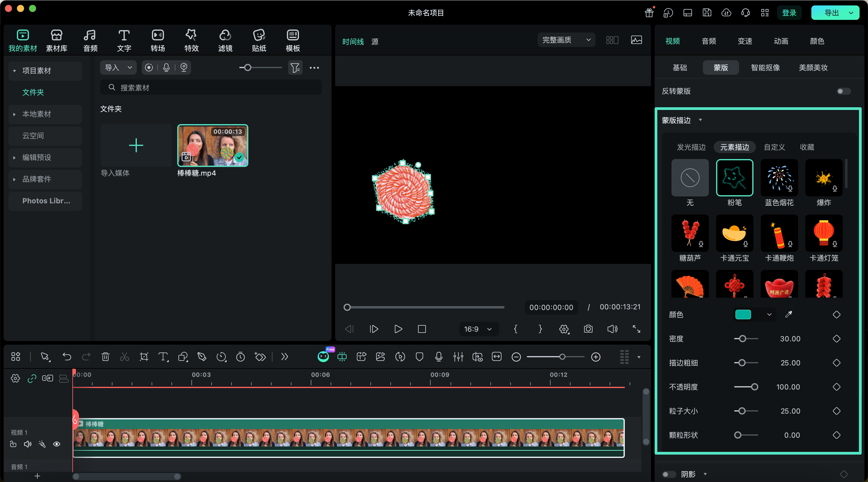Take a snapshot with the camera icon
868x482 pixels.
click(x=588, y=329)
